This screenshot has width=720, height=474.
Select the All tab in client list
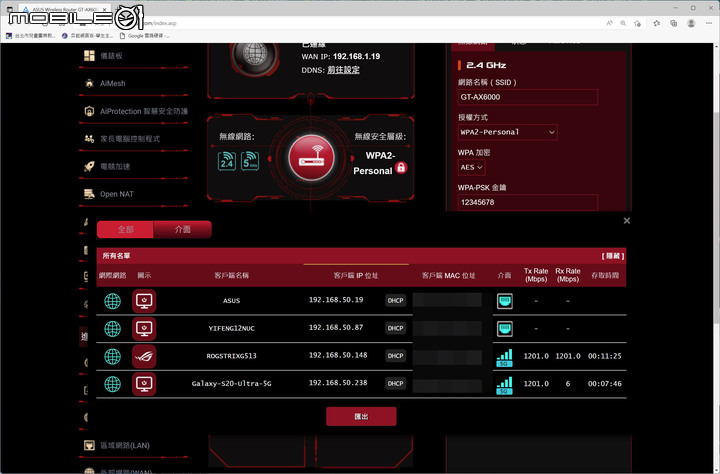coord(125,229)
